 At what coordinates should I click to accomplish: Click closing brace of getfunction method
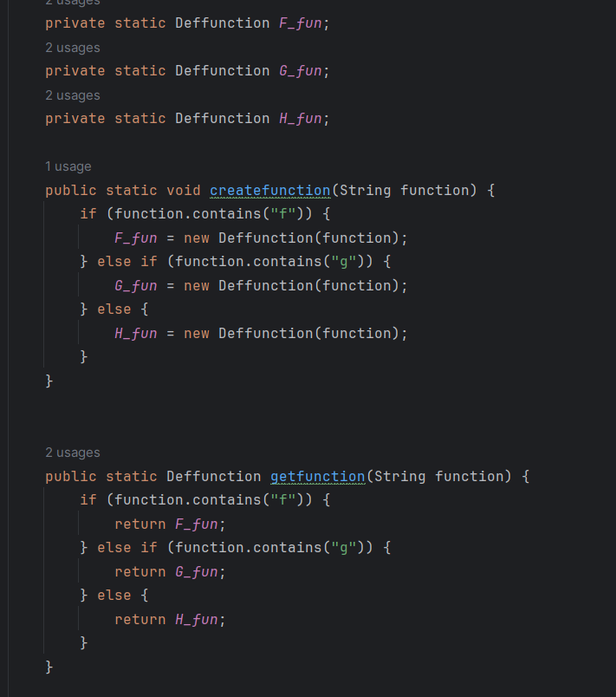click(x=49, y=668)
